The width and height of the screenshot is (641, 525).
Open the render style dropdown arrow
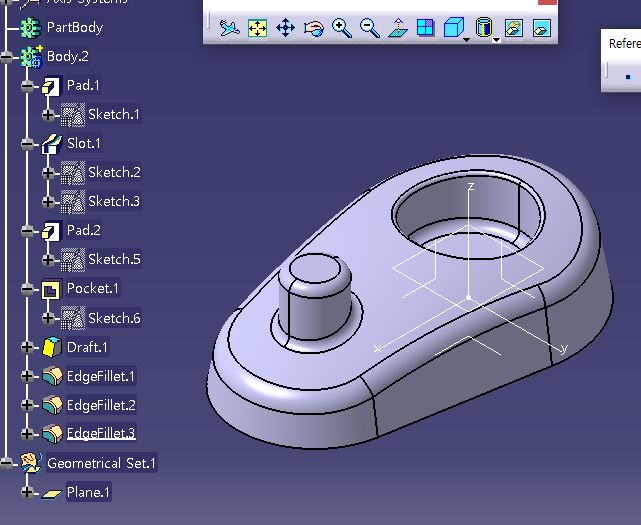pyautogui.click(x=496, y=40)
